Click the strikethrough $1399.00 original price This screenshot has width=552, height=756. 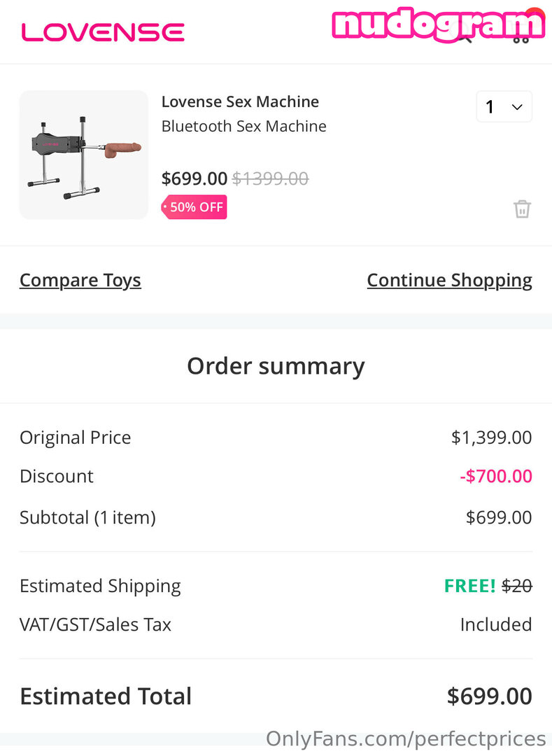tap(270, 178)
